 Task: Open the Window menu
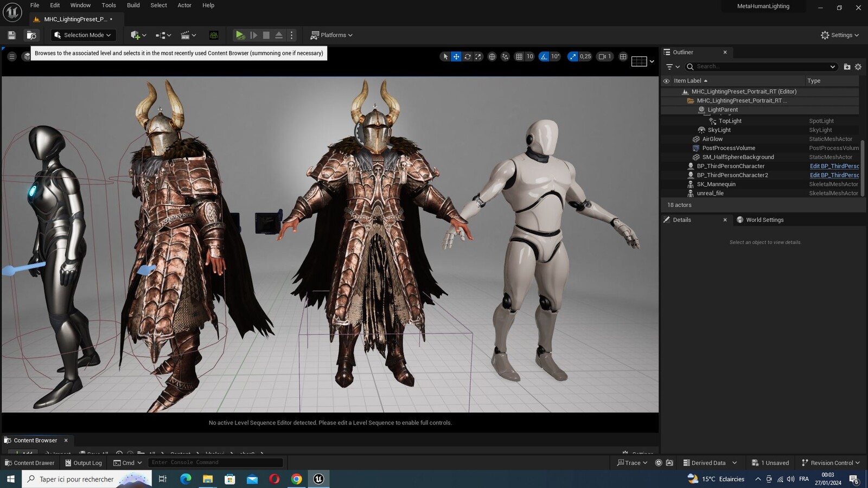point(80,5)
